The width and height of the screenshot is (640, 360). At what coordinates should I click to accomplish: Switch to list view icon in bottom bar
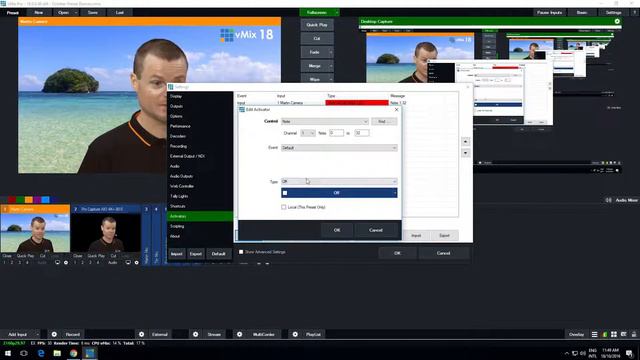tap(594, 334)
